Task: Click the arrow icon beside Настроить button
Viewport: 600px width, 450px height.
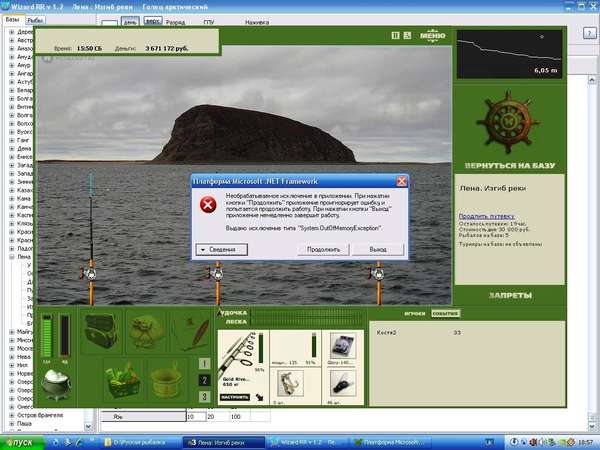Action: [260, 397]
